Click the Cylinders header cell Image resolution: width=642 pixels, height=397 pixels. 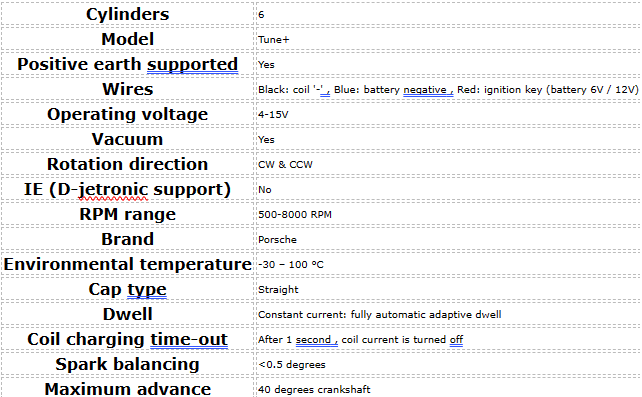point(127,14)
